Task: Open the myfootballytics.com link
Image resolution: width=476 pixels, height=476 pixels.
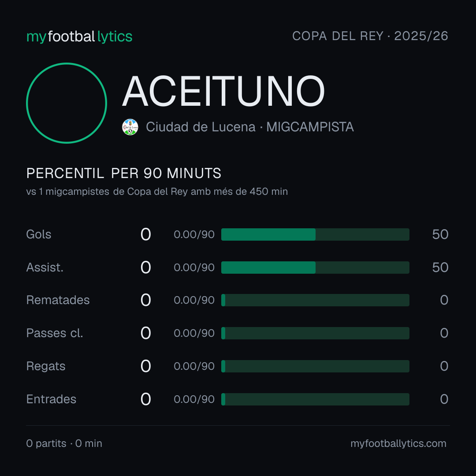Action: tap(398, 443)
